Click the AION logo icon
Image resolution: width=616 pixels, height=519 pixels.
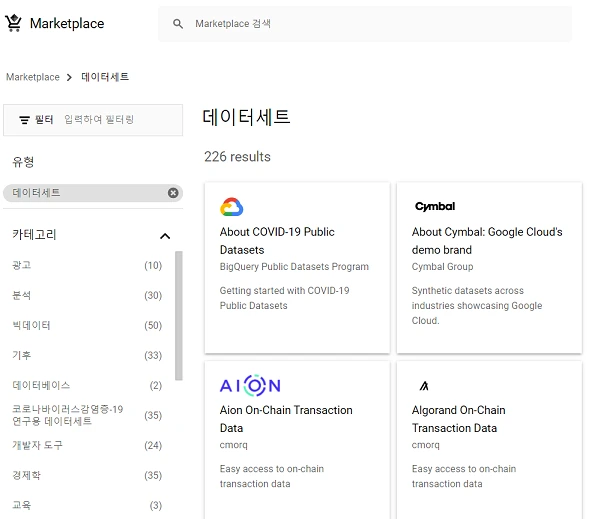click(x=250, y=385)
